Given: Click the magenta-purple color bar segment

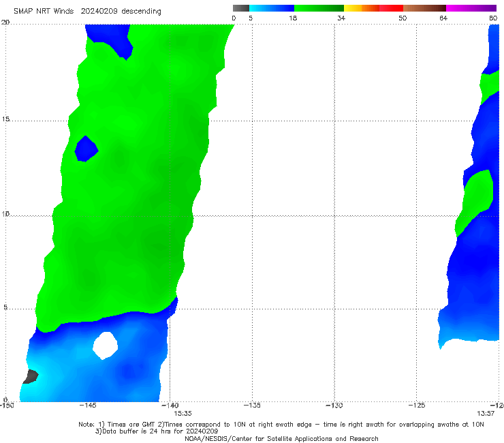Looking at the screenshot, I should [471, 8].
